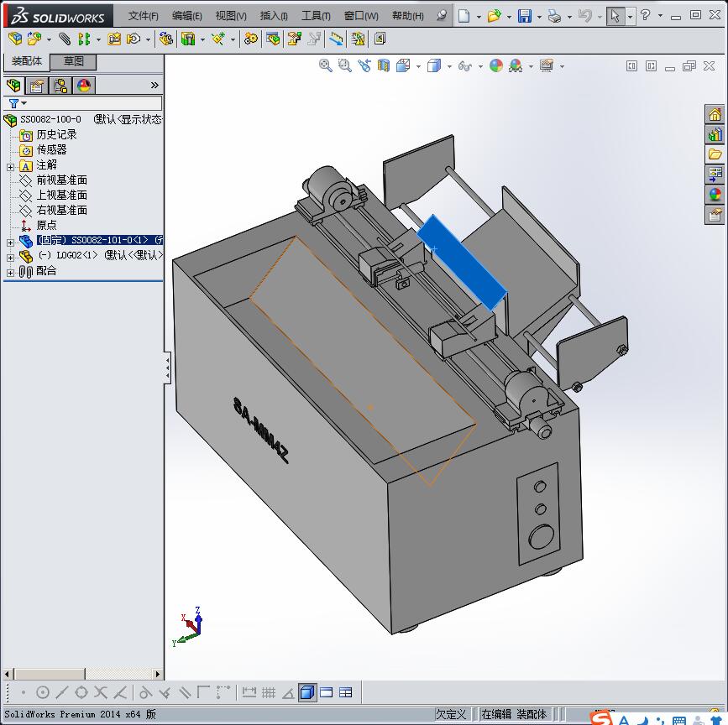728x725 pixels.
Task: Click the Print button
Action: (554, 16)
